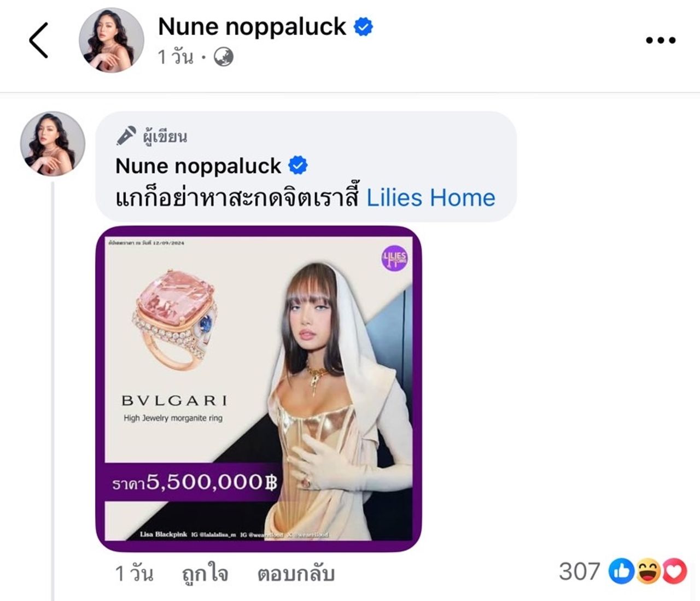
Task: Click the author microphone icon
Action: click(x=126, y=136)
